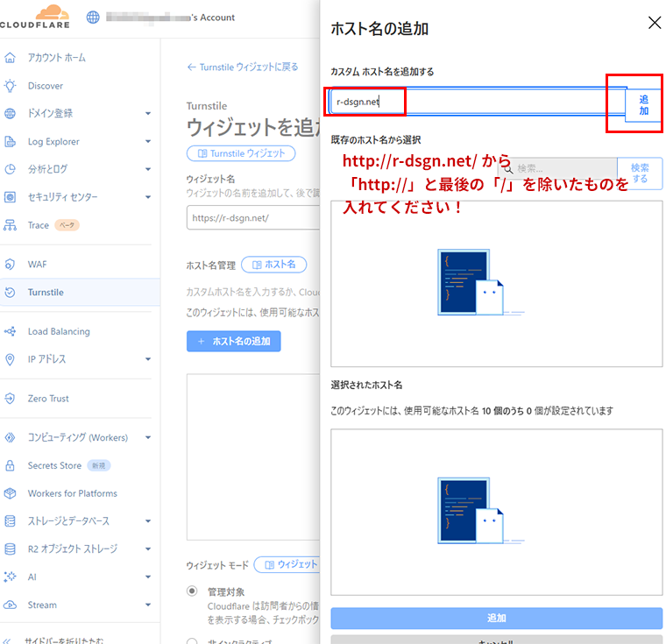
Task: Click the 検索する button
Action: pyautogui.click(x=639, y=173)
